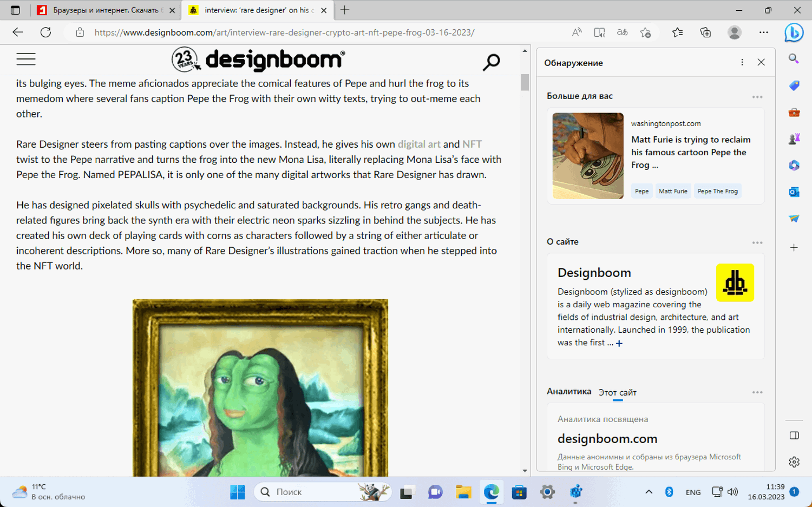Refresh the designboom page
The width and height of the screenshot is (812, 507).
click(x=46, y=32)
